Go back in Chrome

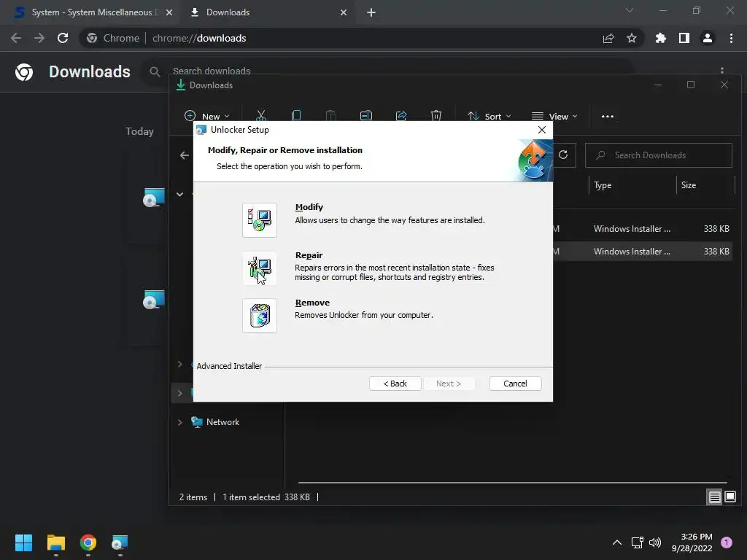pyautogui.click(x=16, y=38)
